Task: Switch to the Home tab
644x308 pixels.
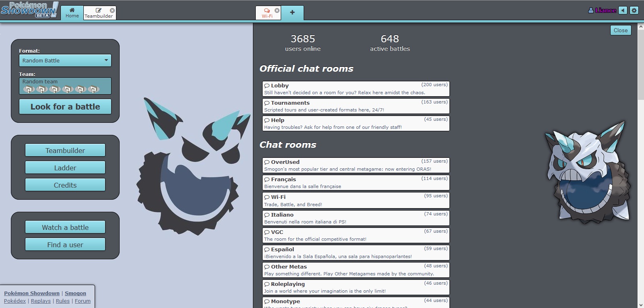Action: [x=72, y=12]
